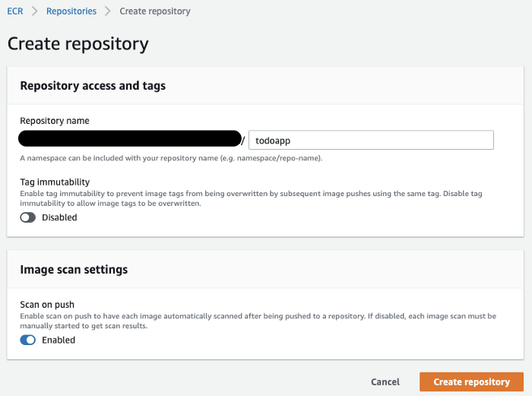
Task: Click the 'Repository access and tags' section header
Action: pyautogui.click(x=93, y=86)
